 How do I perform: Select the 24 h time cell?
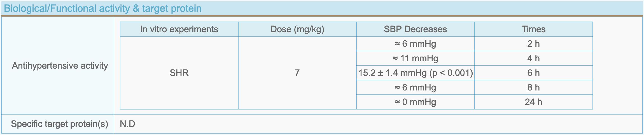[534, 102]
